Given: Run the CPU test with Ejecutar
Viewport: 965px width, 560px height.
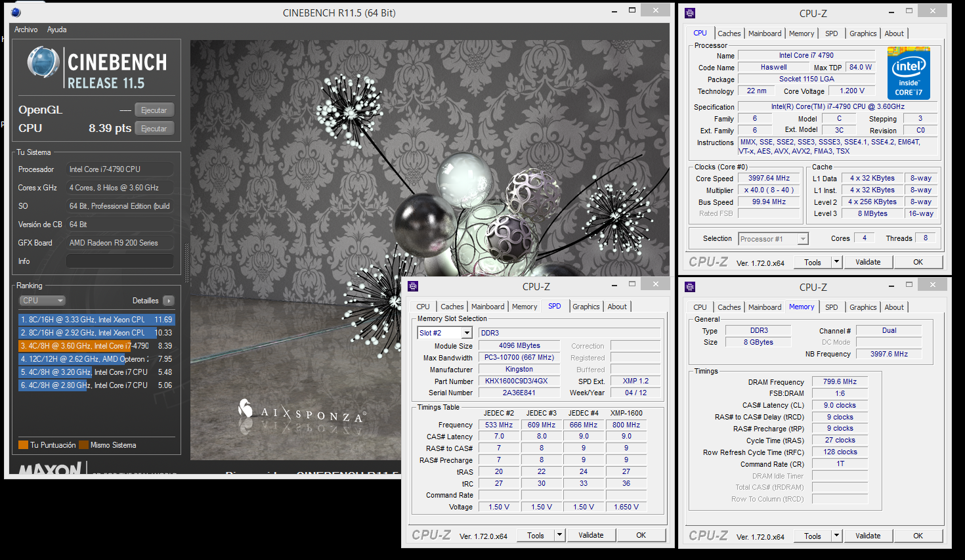Looking at the screenshot, I should coord(154,129).
